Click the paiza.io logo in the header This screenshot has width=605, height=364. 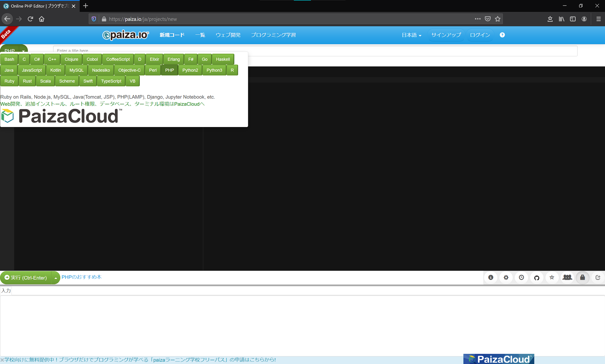(x=125, y=35)
